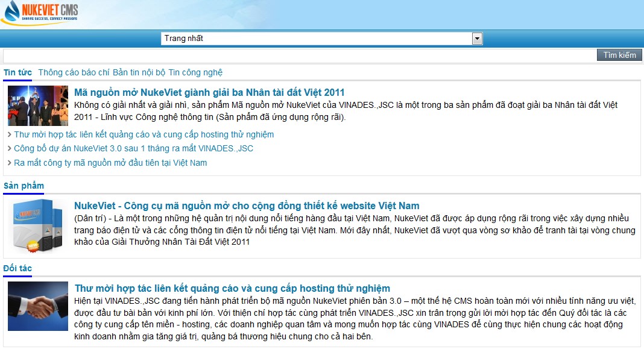
Task: Open the award ceremony photo thumbnail
Action: (x=38, y=105)
